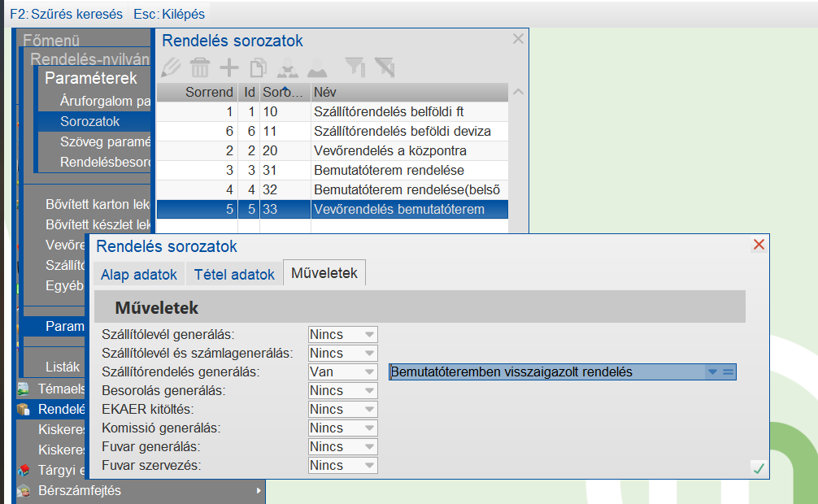Select Rendelésbesorolás menu entry
818x504 pixels.
click(105, 162)
